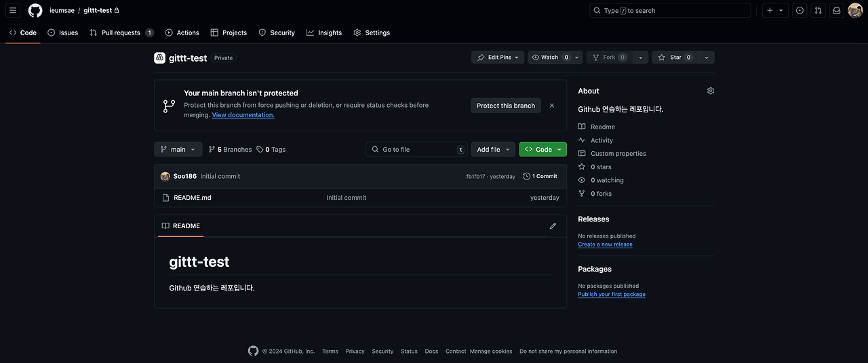Open Packages heading link

point(595,270)
